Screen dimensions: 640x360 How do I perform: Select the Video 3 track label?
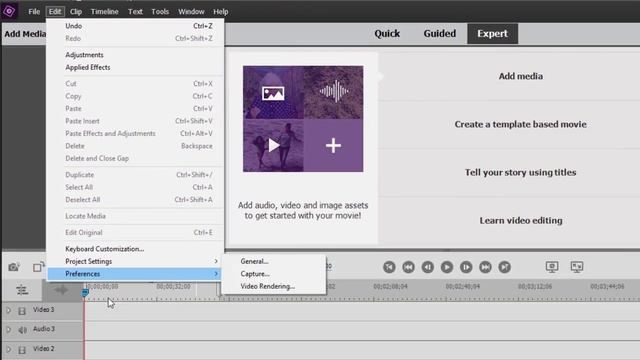(44, 310)
